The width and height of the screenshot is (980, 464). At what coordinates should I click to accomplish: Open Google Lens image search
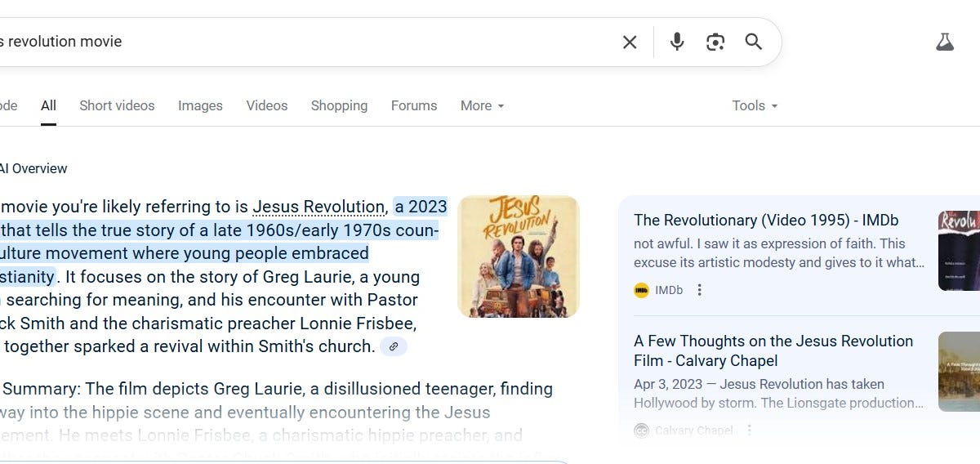tap(715, 42)
